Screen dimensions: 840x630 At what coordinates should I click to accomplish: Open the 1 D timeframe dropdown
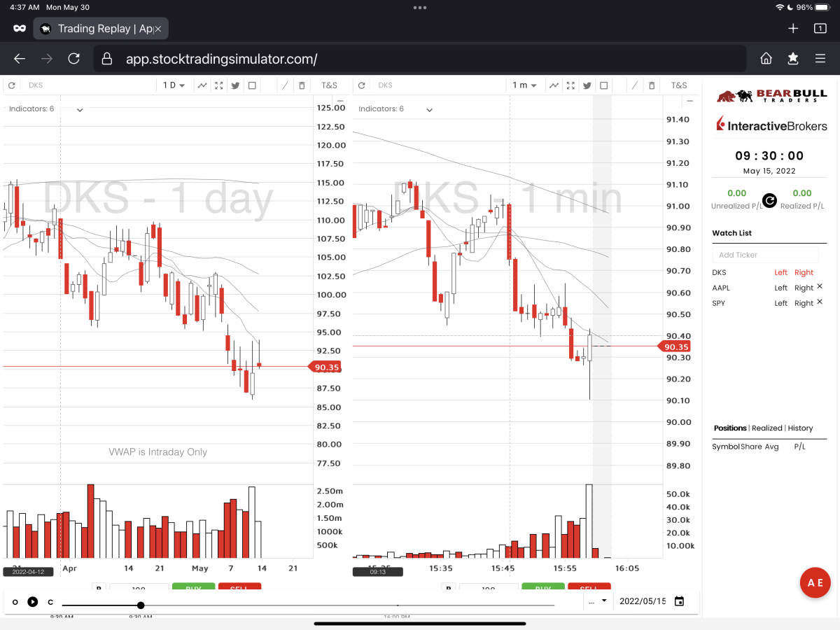(x=174, y=85)
